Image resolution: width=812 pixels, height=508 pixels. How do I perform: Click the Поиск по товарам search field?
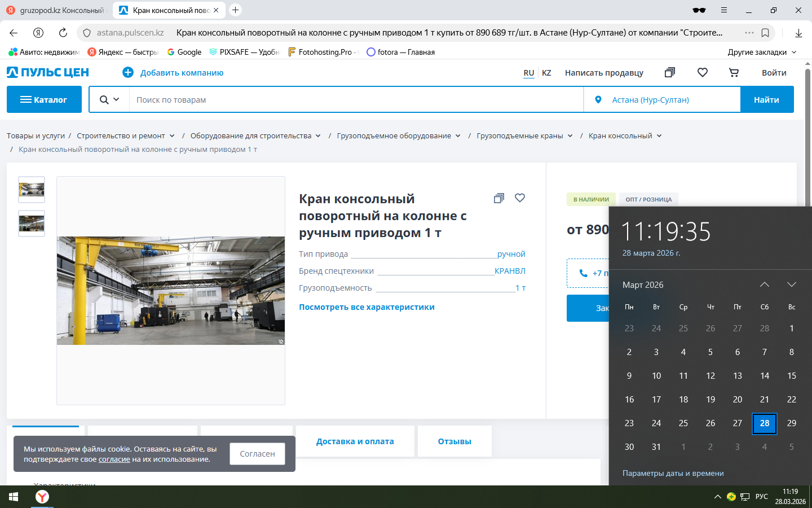355,100
